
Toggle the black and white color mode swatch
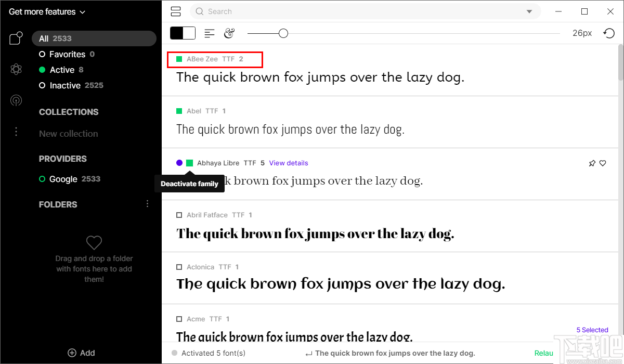pos(183,33)
